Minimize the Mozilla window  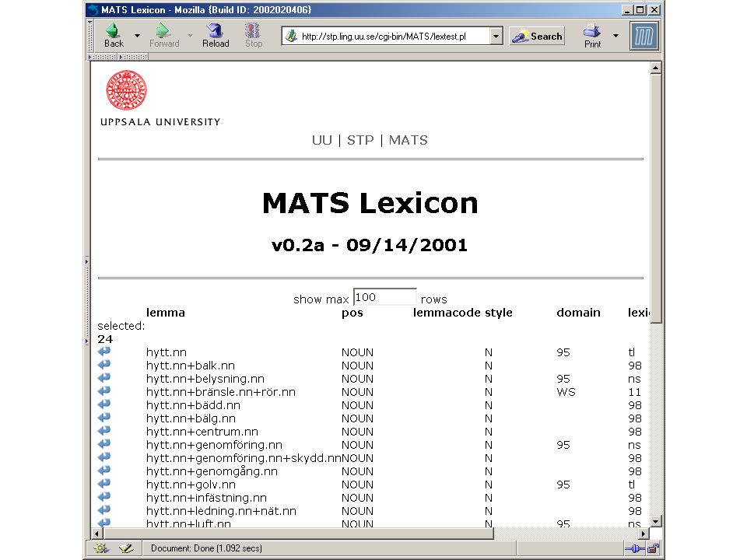click(627, 9)
